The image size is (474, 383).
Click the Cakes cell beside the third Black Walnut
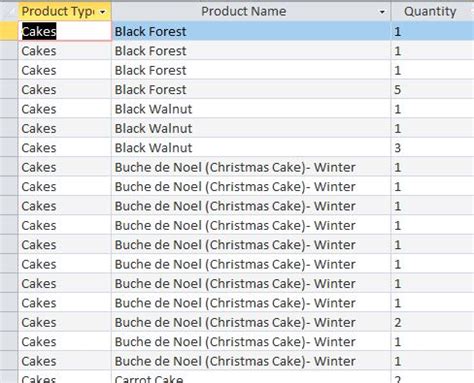coord(65,147)
